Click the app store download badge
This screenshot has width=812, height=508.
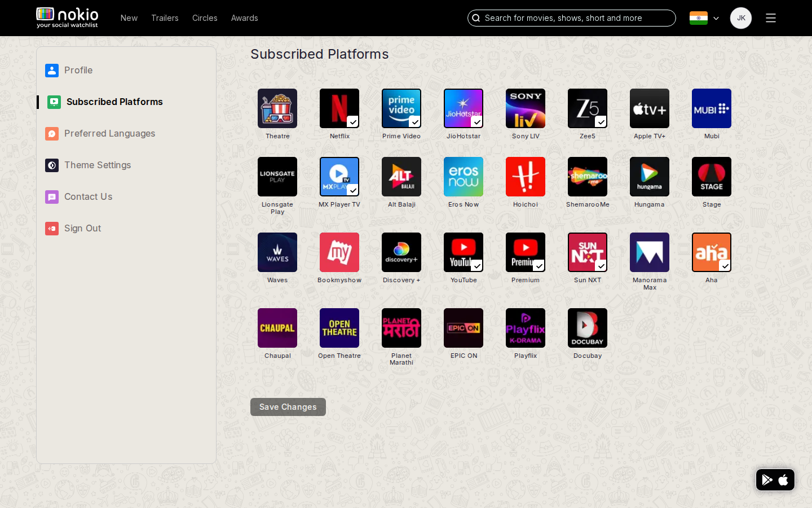[775, 480]
